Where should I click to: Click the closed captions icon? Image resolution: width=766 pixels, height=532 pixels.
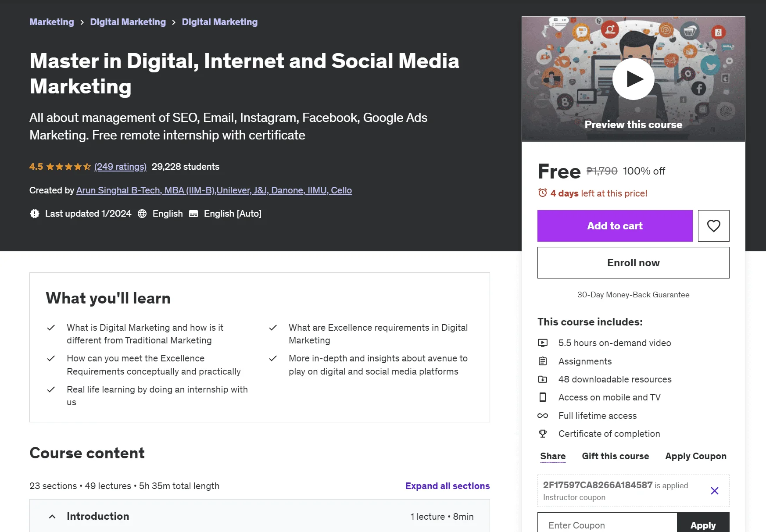pos(193,214)
